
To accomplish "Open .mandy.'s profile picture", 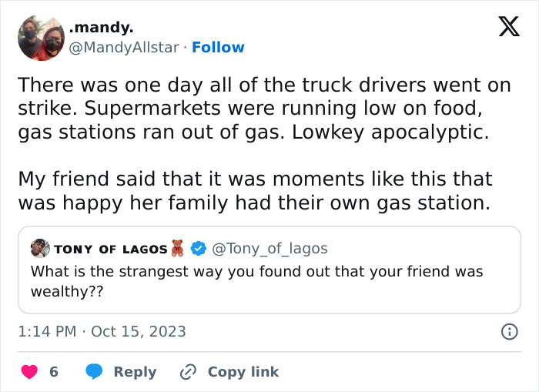I will coord(40,38).
